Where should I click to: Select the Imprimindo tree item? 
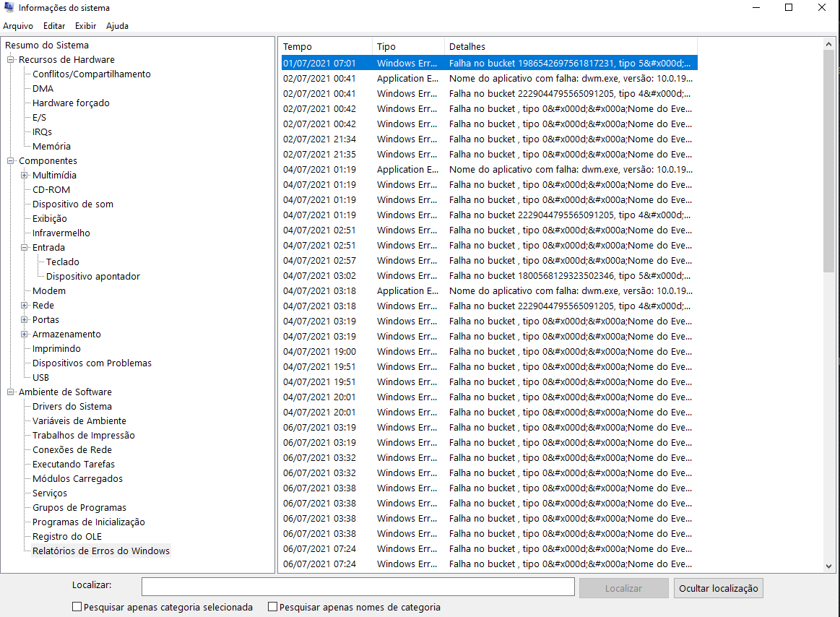tap(57, 349)
